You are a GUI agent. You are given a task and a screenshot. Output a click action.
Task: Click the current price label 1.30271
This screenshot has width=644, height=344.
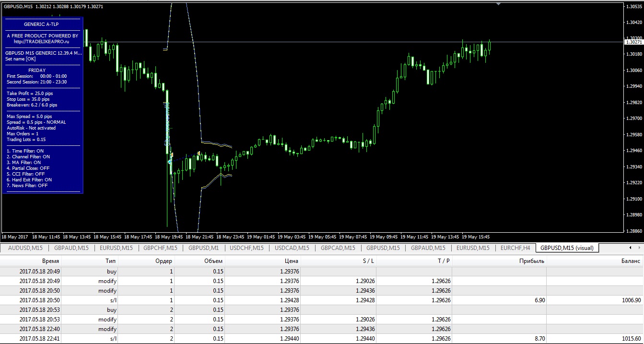[x=634, y=42]
